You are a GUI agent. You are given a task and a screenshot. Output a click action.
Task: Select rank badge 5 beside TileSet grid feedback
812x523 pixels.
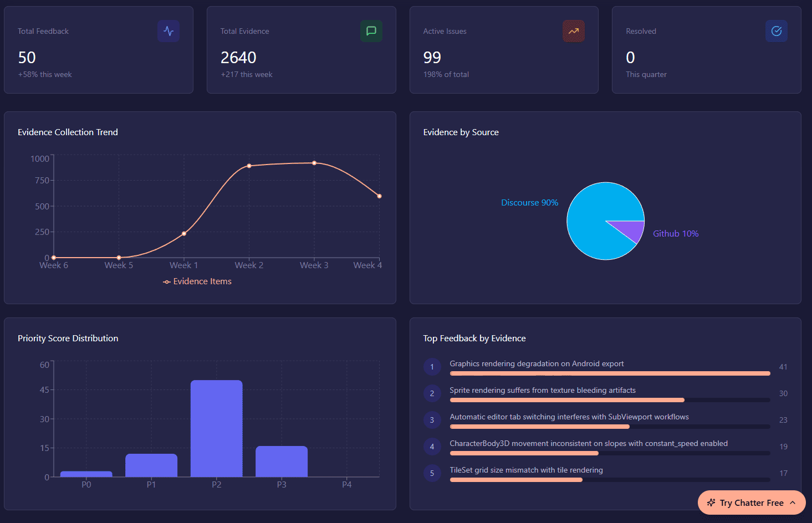click(432, 473)
